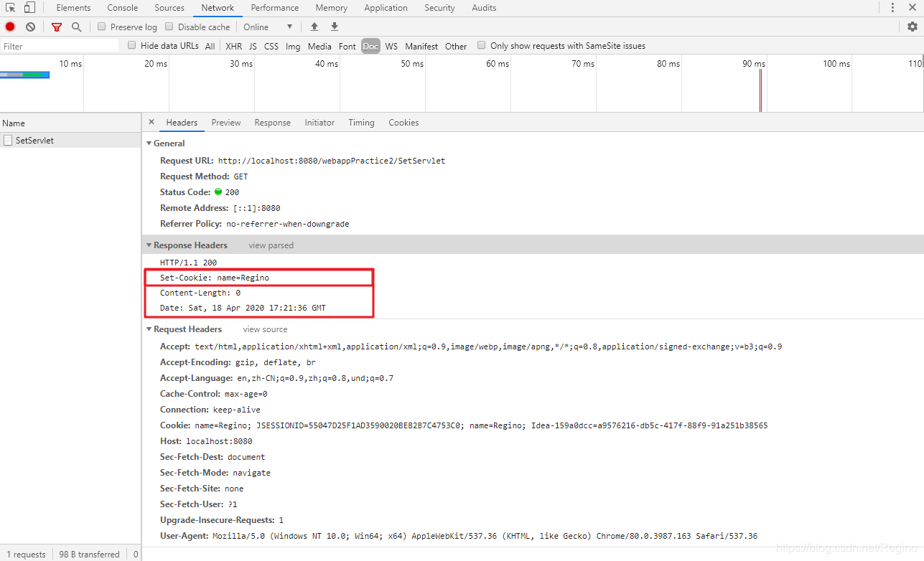Open the Sources panel

point(169,8)
